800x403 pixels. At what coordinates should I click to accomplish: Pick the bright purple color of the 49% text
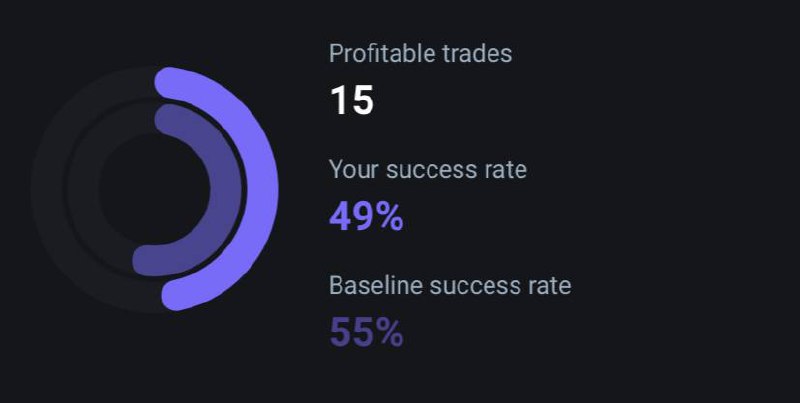(366, 216)
